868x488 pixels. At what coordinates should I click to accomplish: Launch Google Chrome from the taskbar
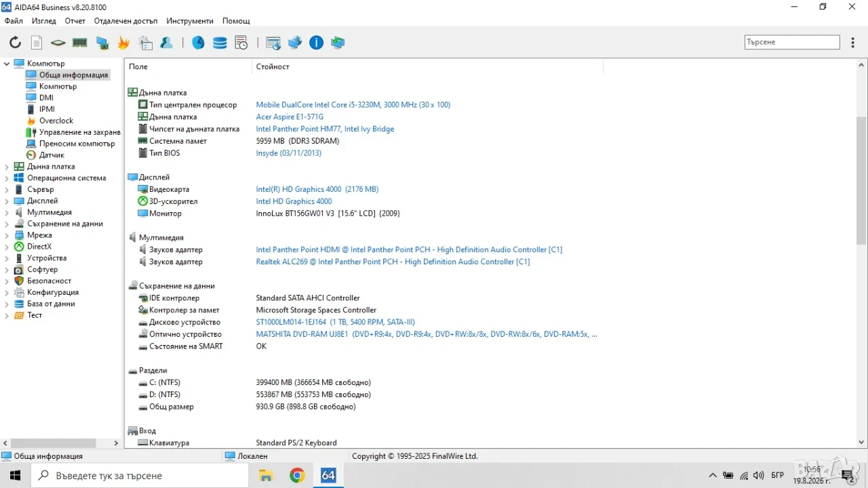(297, 475)
